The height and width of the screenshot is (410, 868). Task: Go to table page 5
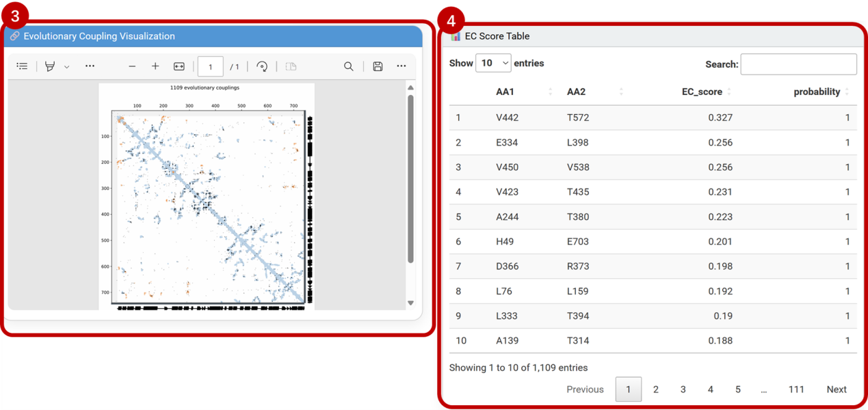[x=737, y=389]
